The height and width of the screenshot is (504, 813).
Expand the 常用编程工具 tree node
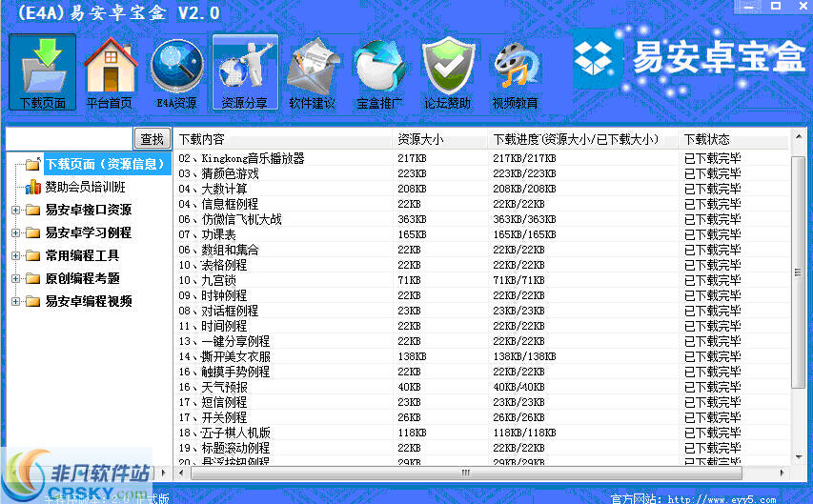tap(16, 255)
